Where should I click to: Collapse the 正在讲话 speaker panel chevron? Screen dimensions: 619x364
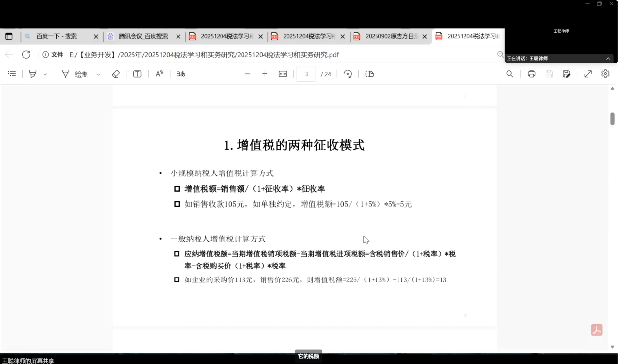click(608, 58)
